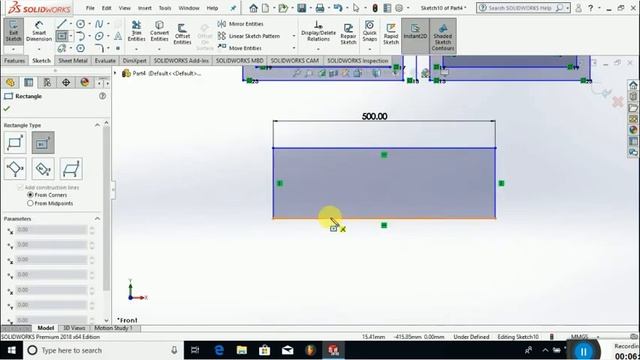Viewport: 640px width, 360px height.
Task: Click the Save icon in title bar
Action: pyautogui.click(x=302, y=8)
